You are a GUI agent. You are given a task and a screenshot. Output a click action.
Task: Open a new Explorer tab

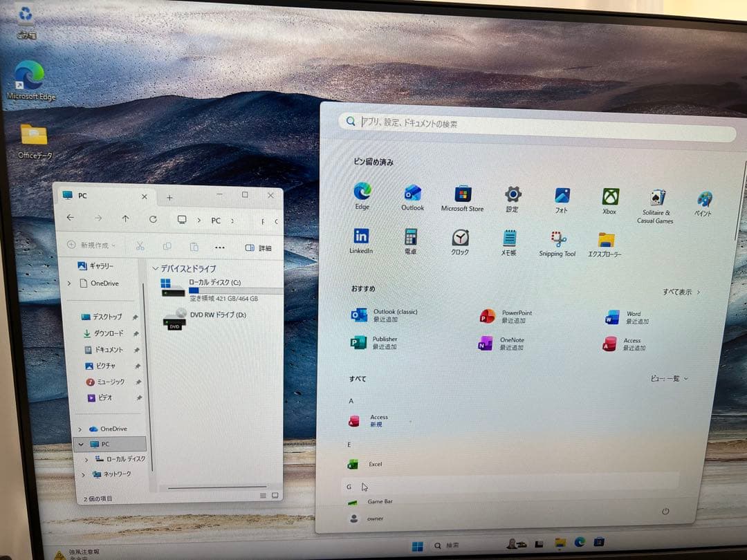tap(169, 197)
